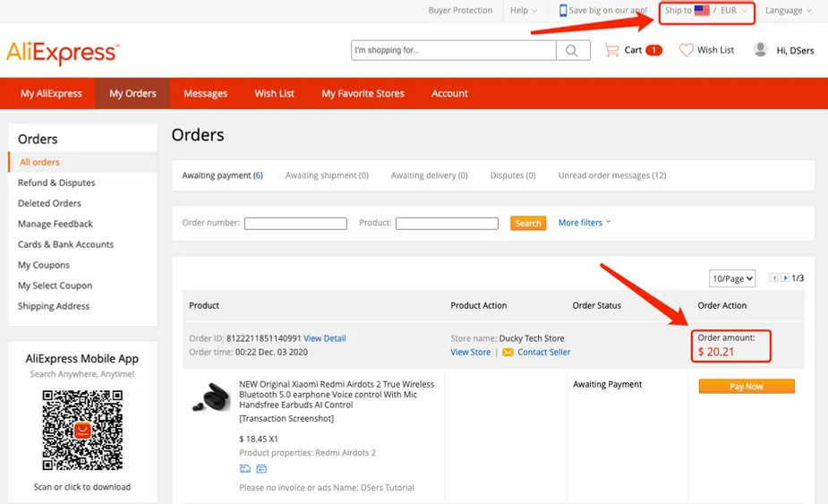The width and height of the screenshot is (828, 504).
Task: Click the Pay Now button
Action: [747, 386]
